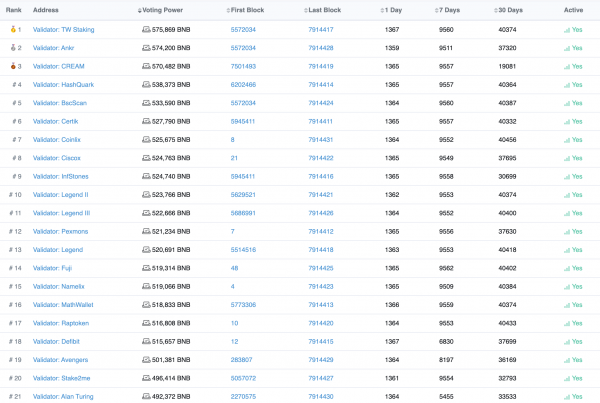Click the voting power icon in TW Staking row

pyautogui.click(x=146, y=29)
